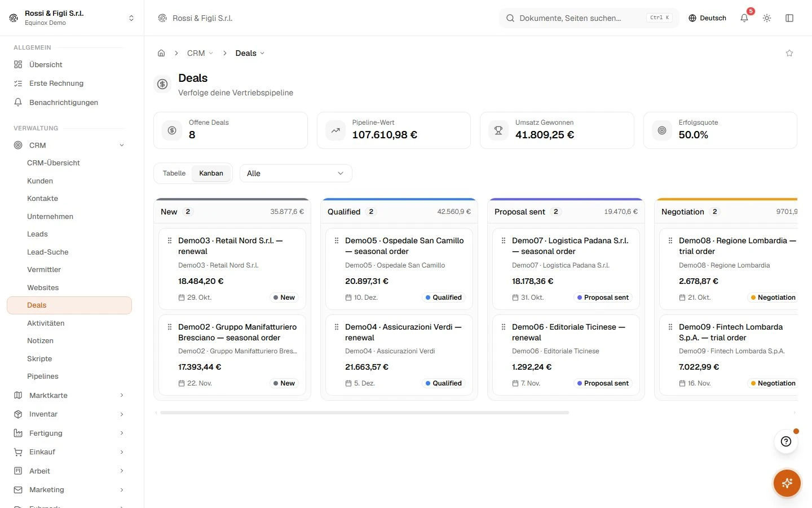This screenshot has height=508, width=812.
Task: Click the Übersicht dashboard icon in sidebar
Action: click(18, 64)
